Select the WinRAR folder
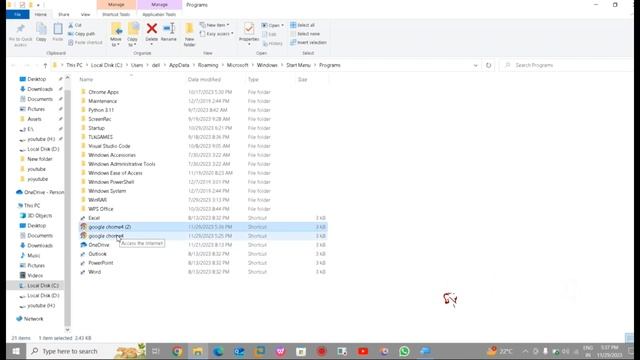 (98, 200)
